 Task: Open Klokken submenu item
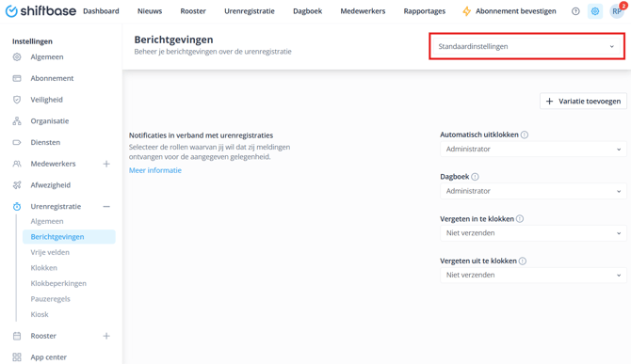coord(44,268)
